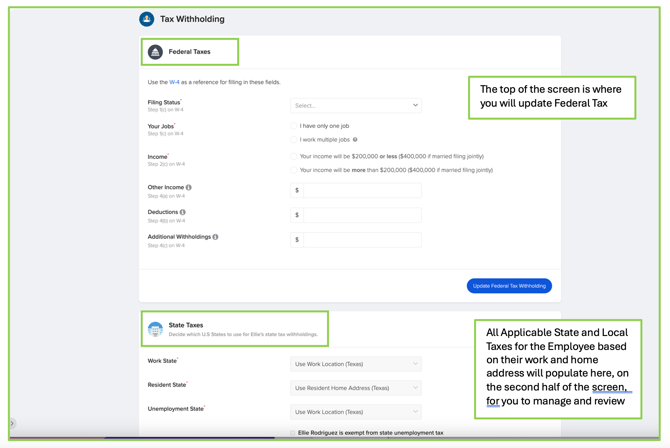The image size is (670, 448).
Task: Click the info icon beside Additional Withholdings
Action: pyautogui.click(x=215, y=237)
